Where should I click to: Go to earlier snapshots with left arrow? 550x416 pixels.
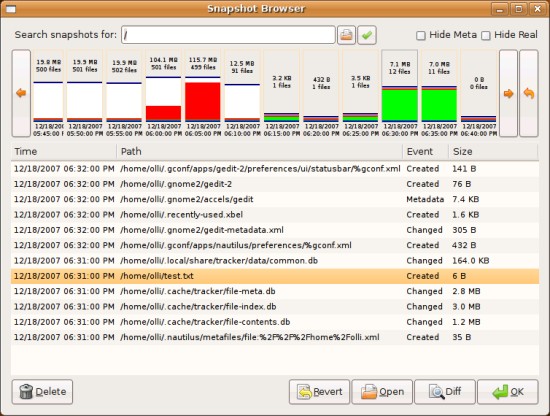point(21,93)
